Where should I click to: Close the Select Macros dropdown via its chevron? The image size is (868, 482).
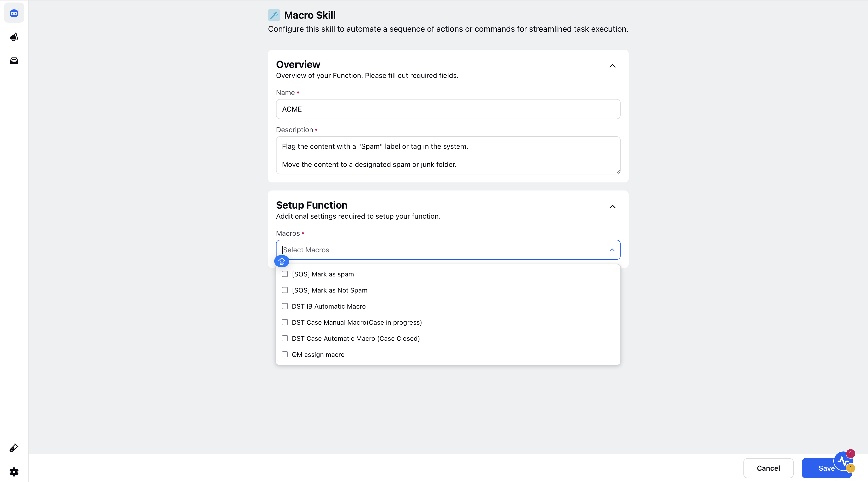click(612, 250)
